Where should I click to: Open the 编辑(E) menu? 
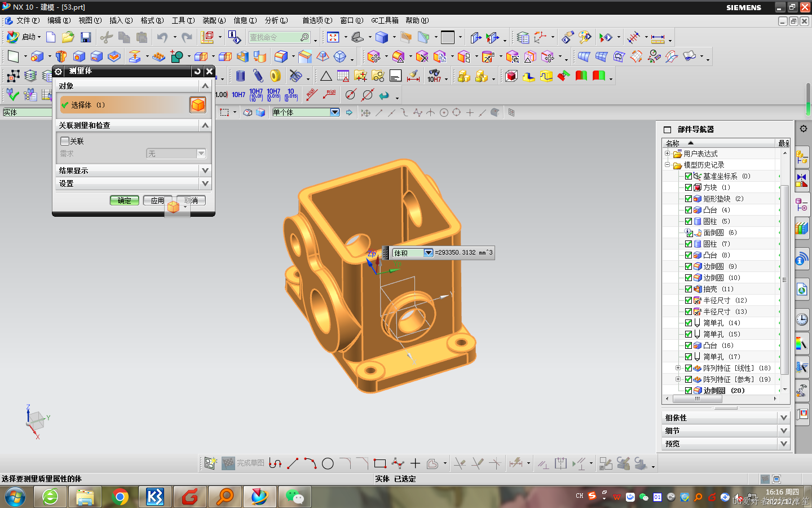[59, 20]
